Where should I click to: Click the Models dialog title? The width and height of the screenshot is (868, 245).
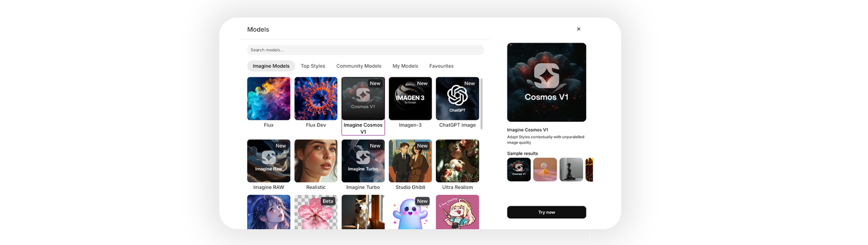tap(258, 29)
